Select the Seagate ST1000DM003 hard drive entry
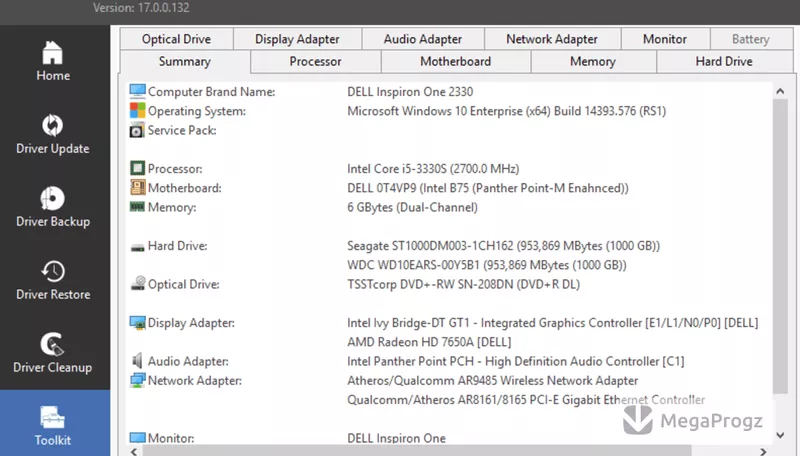Viewport: 800px width, 456px height. pyautogui.click(x=504, y=246)
